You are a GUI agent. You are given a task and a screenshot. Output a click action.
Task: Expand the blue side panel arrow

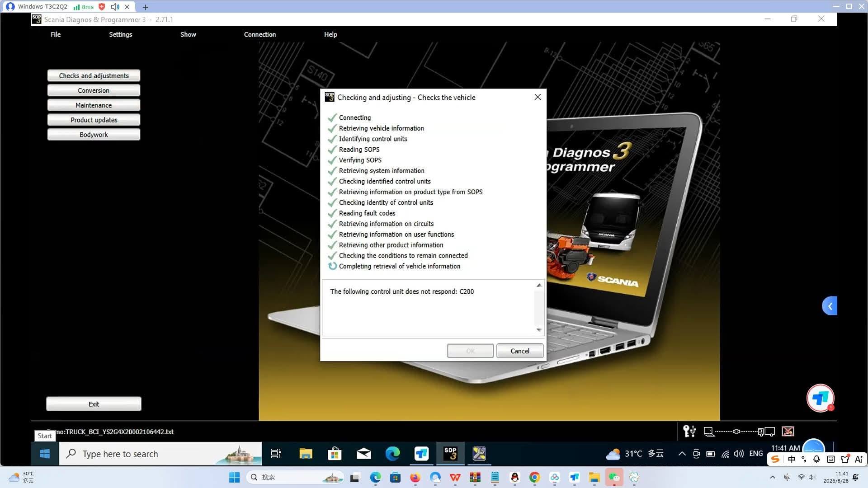coord(830,306)
